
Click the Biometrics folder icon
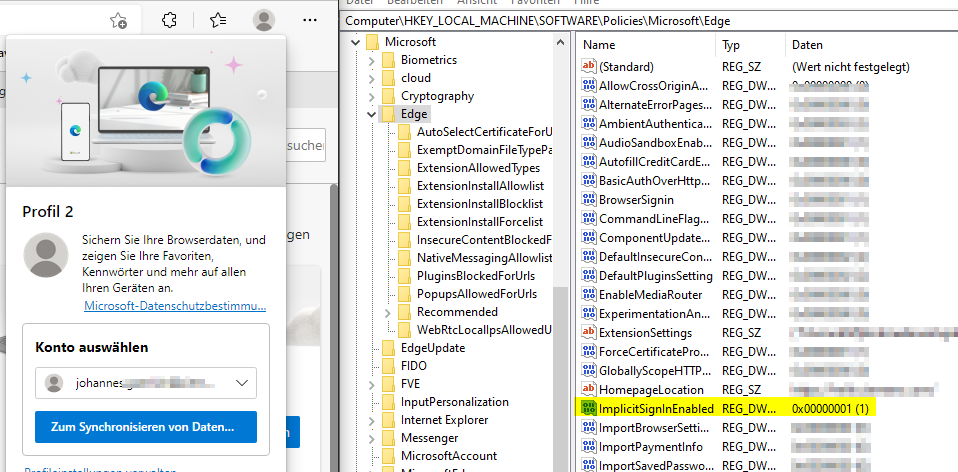tap(389, 60)
